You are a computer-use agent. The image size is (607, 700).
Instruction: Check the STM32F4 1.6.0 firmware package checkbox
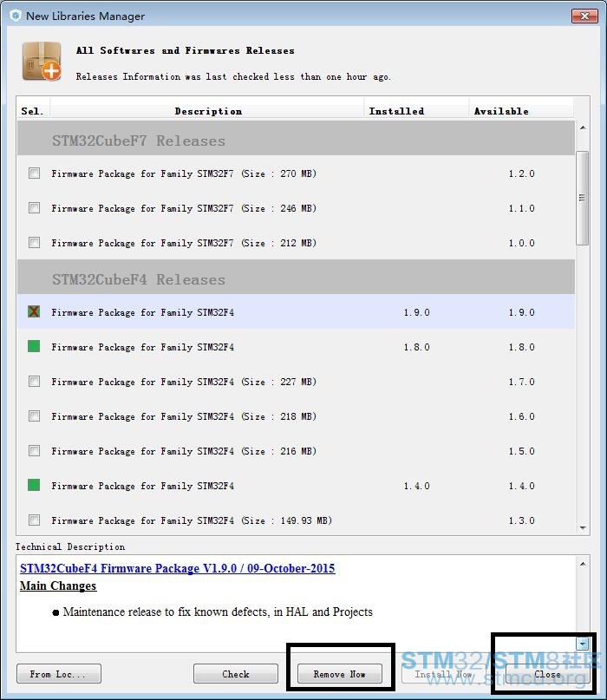click(x=34, y=416)
